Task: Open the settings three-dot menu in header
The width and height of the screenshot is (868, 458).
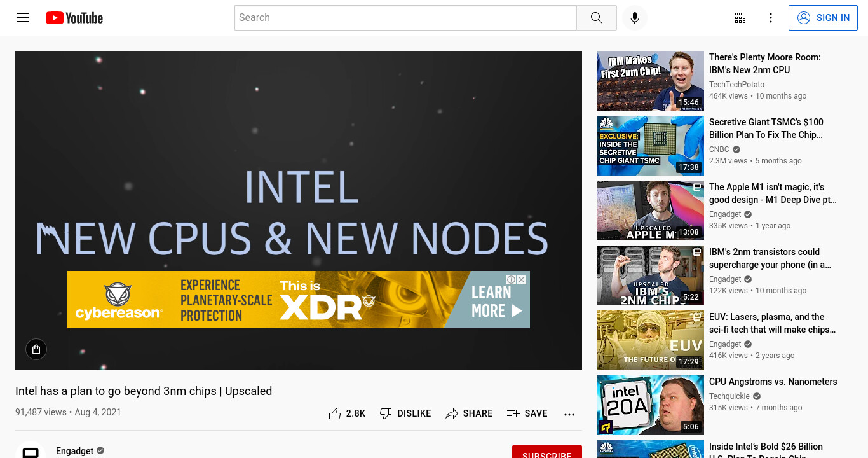Action: pyautogui.click(x=771, y=18)
